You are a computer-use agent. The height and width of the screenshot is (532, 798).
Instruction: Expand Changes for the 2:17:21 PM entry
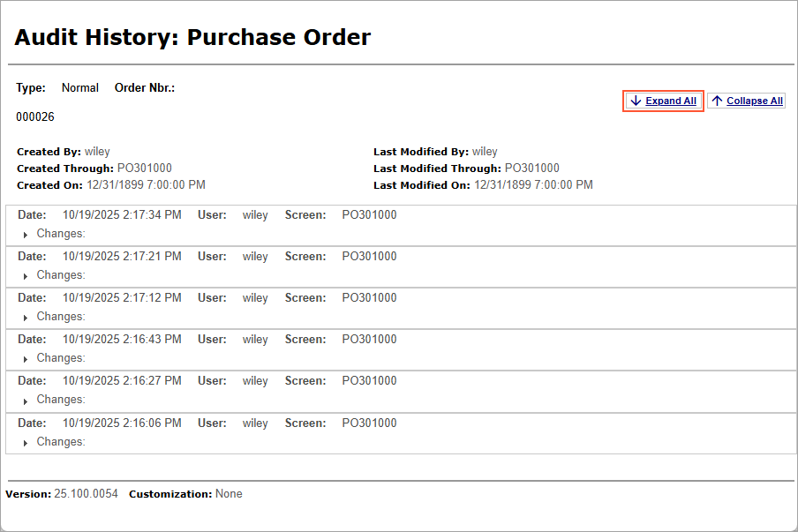[x=26, y=276]
